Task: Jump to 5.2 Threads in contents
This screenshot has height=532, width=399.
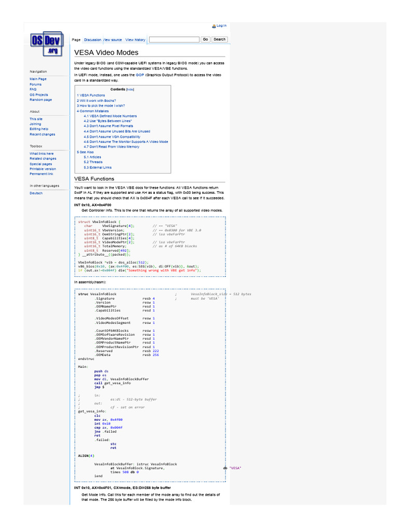Action: (x=94, y=162)
